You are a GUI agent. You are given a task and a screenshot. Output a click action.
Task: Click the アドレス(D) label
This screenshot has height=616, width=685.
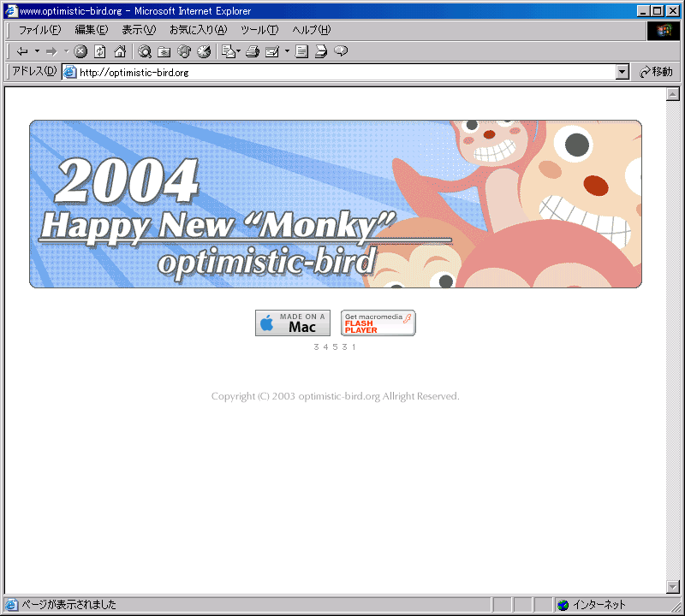tap(34, 71)
